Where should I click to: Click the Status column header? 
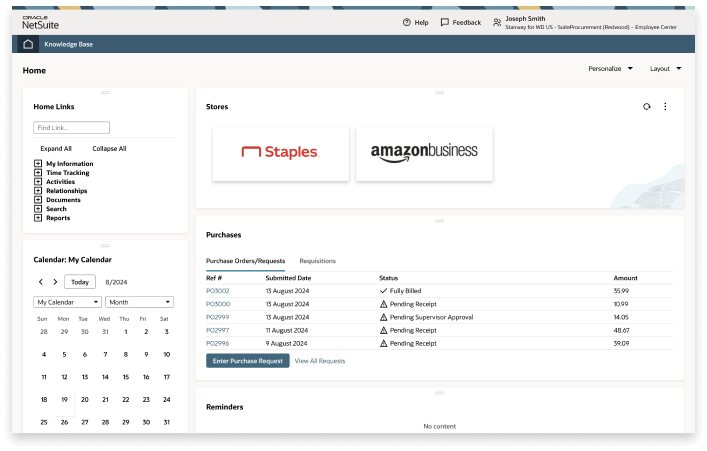coord(388,278)
